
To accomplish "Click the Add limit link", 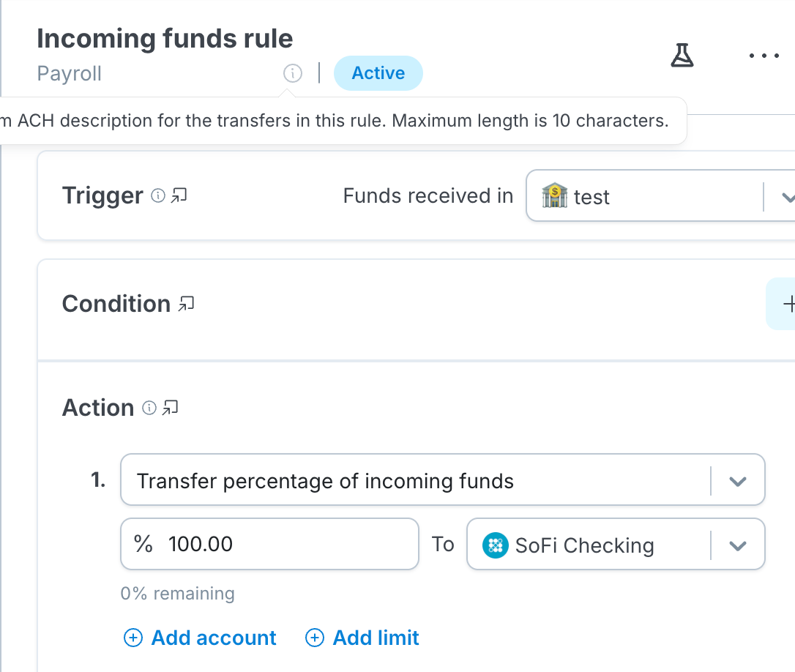I will coord(362,638).
